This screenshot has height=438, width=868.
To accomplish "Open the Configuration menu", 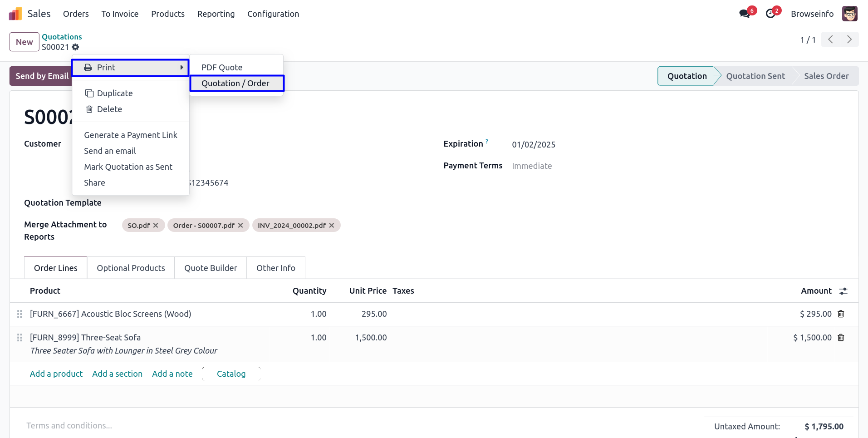I will click(x=273, y=14).
